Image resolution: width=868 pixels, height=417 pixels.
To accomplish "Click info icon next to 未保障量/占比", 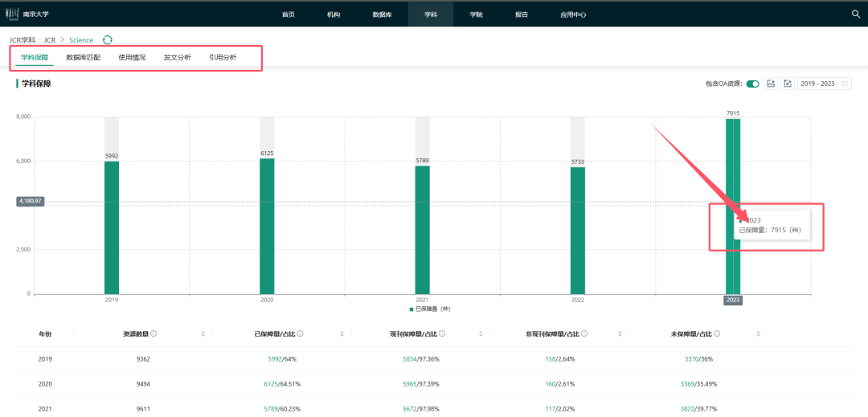I will point(716,333).
